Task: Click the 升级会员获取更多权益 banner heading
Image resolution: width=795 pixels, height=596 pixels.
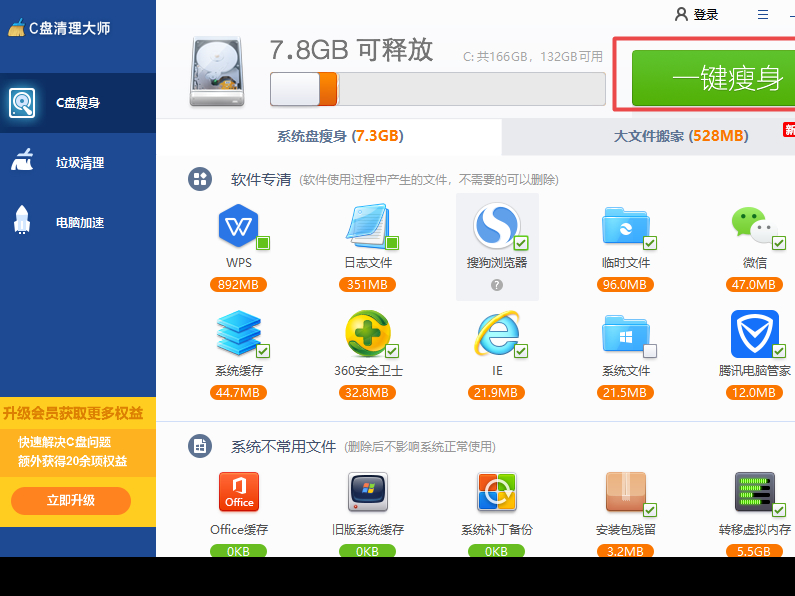Action: pos(73,413)
